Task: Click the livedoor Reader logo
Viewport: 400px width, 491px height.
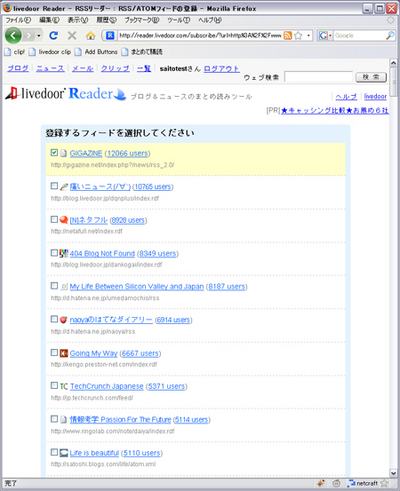Action: click(66, 94)
